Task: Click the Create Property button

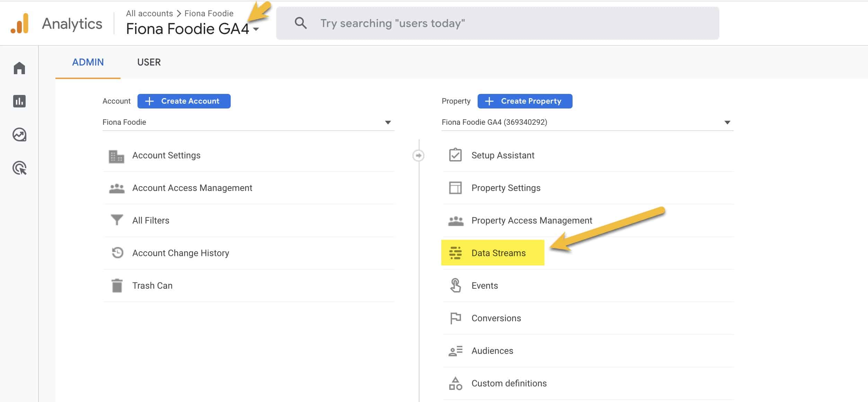Action: (525, 101)
